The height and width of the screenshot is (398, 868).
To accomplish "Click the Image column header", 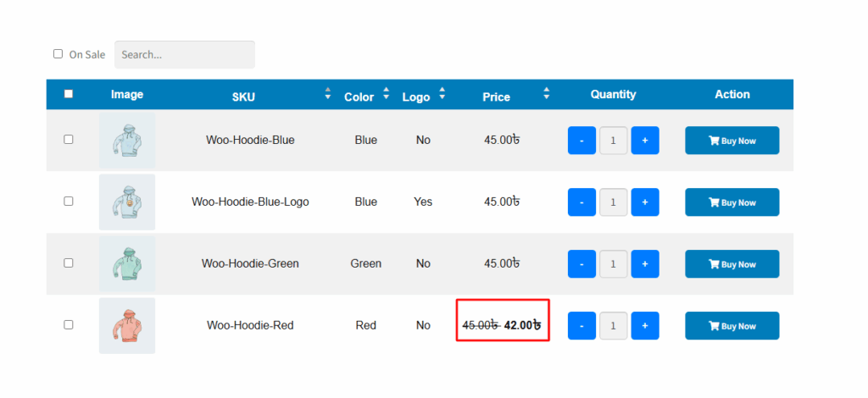I will tap(127, 95).
